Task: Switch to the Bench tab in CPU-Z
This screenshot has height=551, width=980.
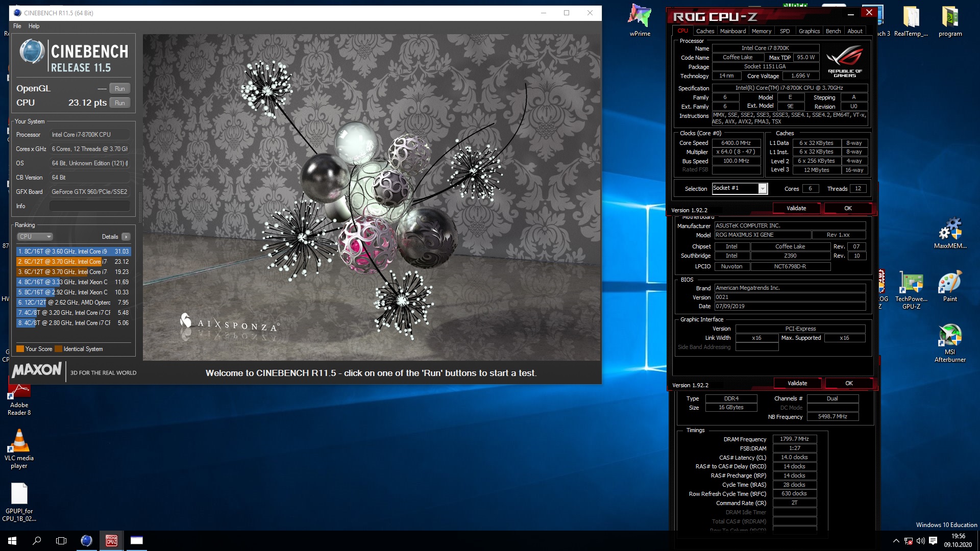Action: (x=833, y=31)
